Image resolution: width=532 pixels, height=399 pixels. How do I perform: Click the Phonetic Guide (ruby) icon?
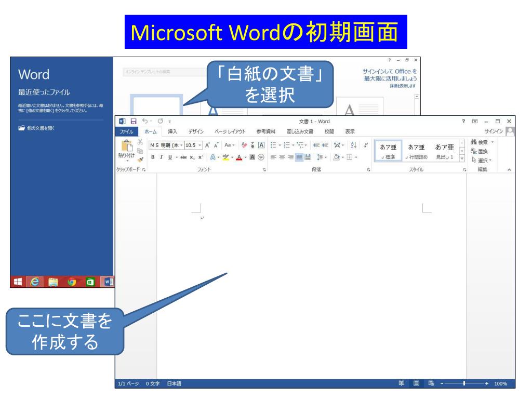[x=252, y=145]
